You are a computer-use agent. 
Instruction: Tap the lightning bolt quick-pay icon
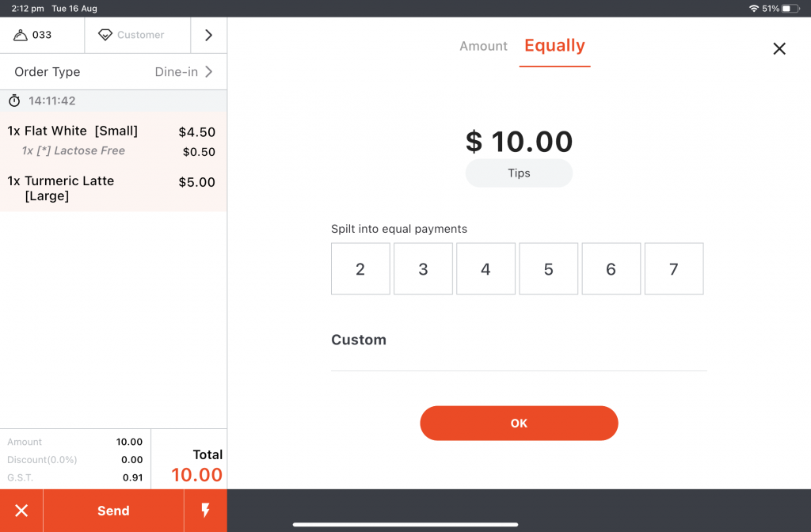[x=205, y=511]
